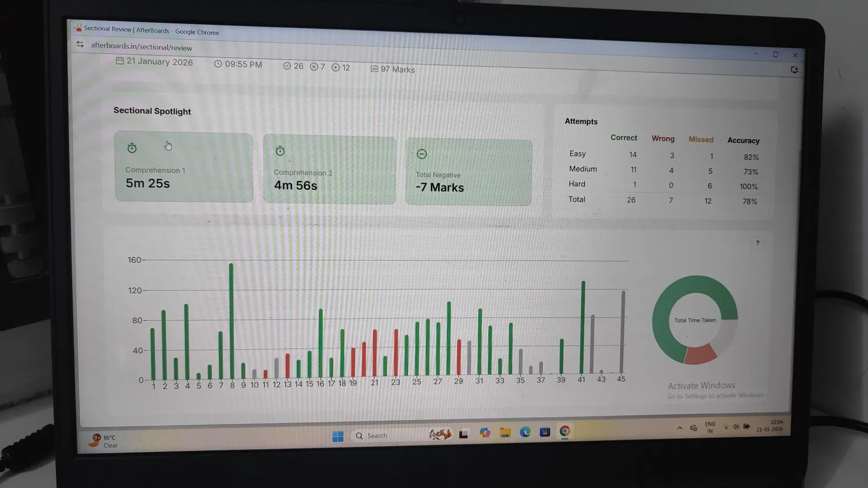
Task: Open the Windows Start menu
Action: [x=338, y=436]
